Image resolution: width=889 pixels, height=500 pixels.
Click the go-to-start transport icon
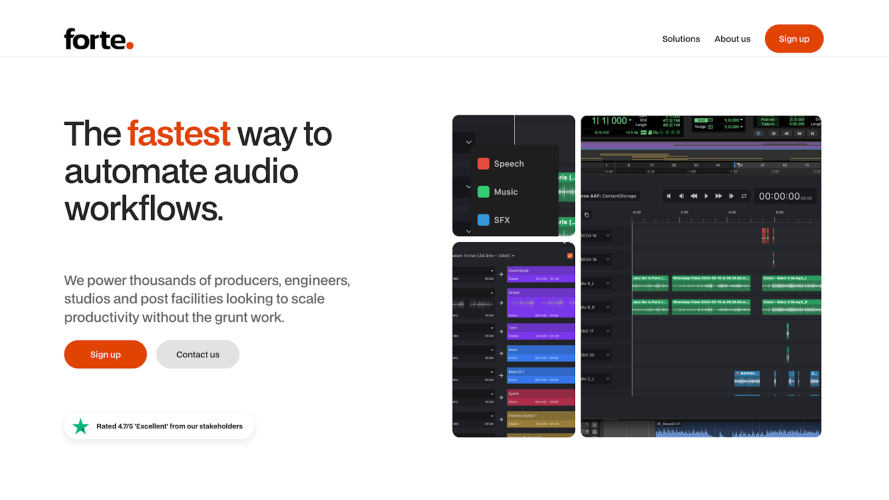[x=668, y=196]
